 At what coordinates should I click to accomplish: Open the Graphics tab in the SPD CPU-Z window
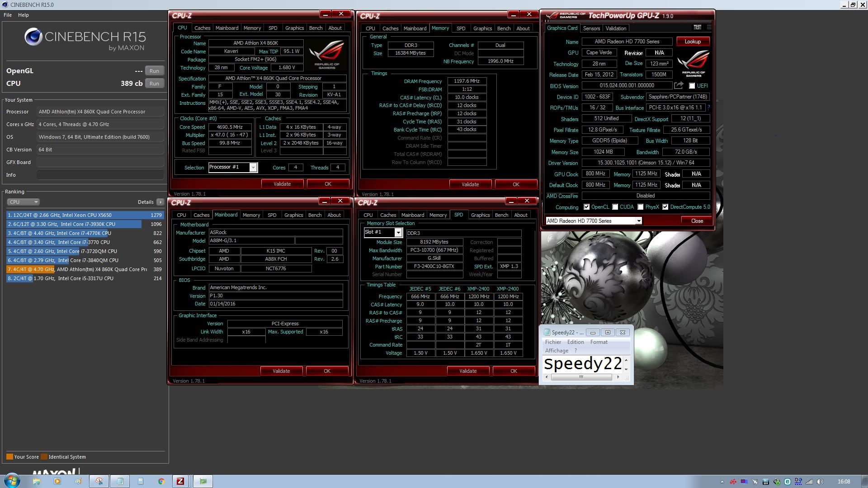coord(480,215)
